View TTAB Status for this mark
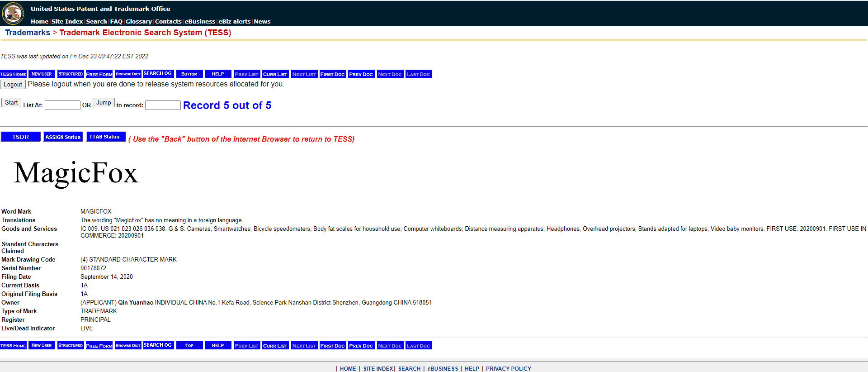868x372 pixels. click(x=105, y=137)
